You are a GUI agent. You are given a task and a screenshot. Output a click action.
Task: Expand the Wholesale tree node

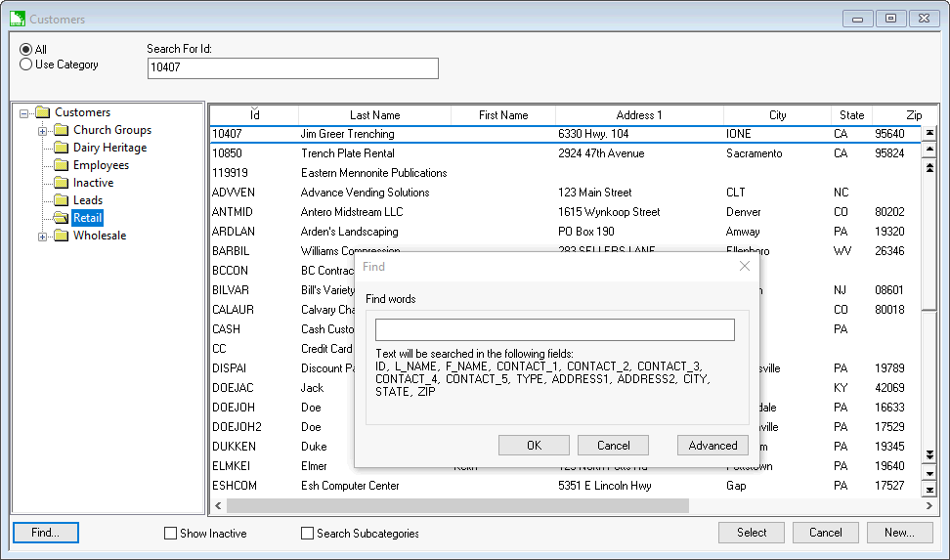click(43, 236)
